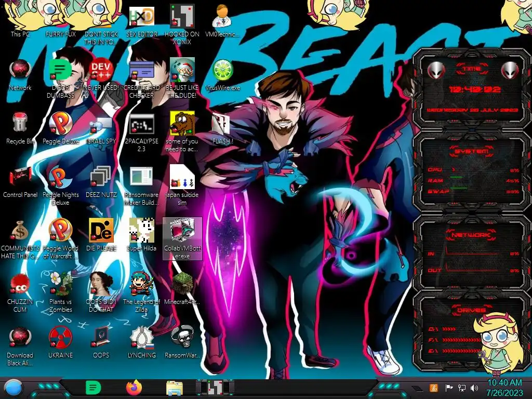Viewport: 532px width, 399px height.
Task: Select the CollabVMBotter.exe icon
Action: [182, 239]
